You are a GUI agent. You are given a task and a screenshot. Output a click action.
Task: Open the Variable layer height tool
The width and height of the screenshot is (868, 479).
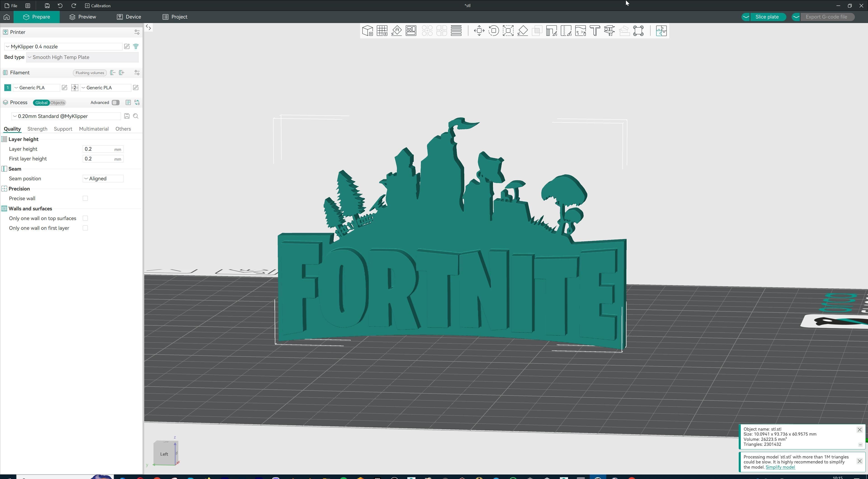coord(456,31)
